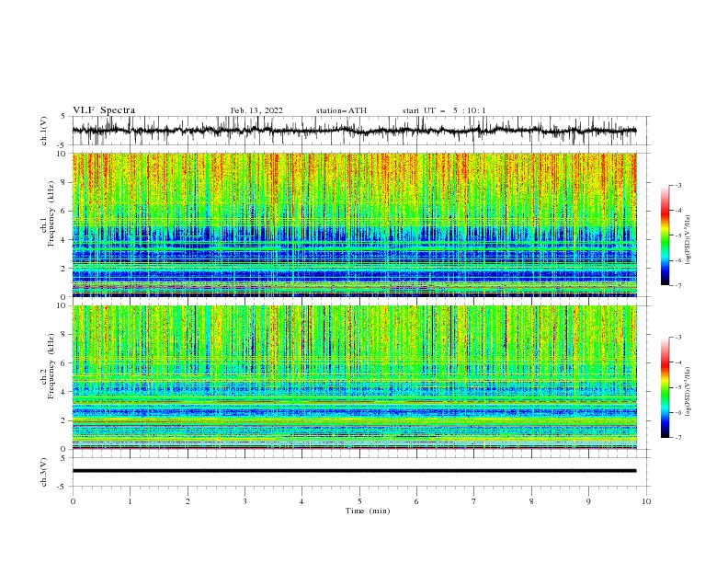Click the "6" kHz tick on ch.1 frequency axis
This screenshot has width=728, height=563.
coord(63,212)
